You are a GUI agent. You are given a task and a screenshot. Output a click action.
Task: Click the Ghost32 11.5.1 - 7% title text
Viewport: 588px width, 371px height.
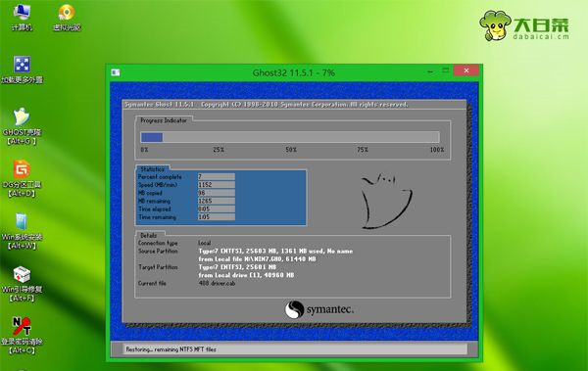click(294, 72)
